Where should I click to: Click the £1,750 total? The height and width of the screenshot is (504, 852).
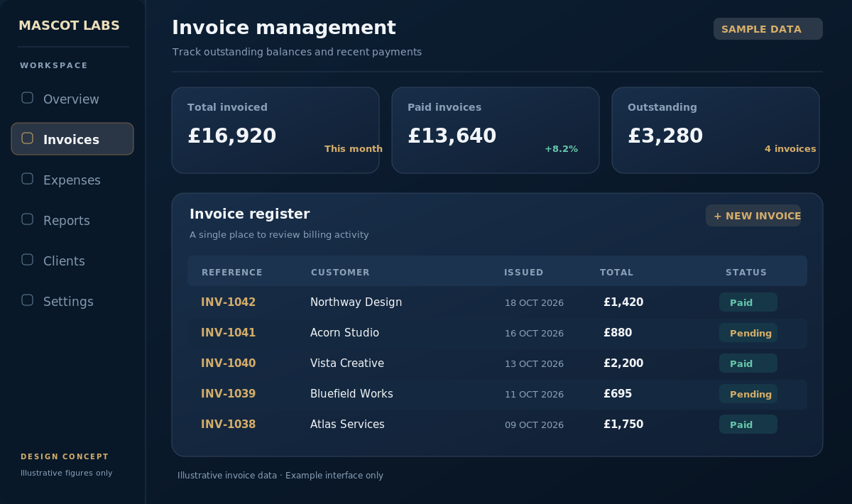pos(623,424)
